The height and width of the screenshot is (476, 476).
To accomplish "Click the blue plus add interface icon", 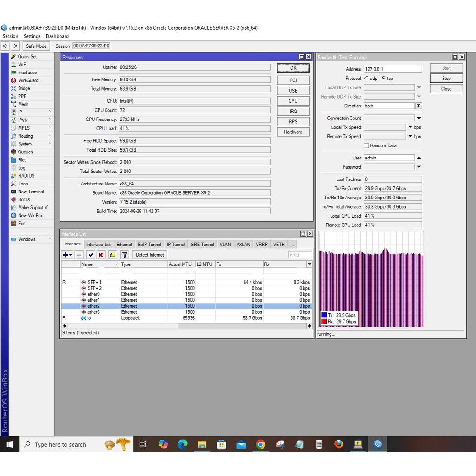I will coord(66,255).
